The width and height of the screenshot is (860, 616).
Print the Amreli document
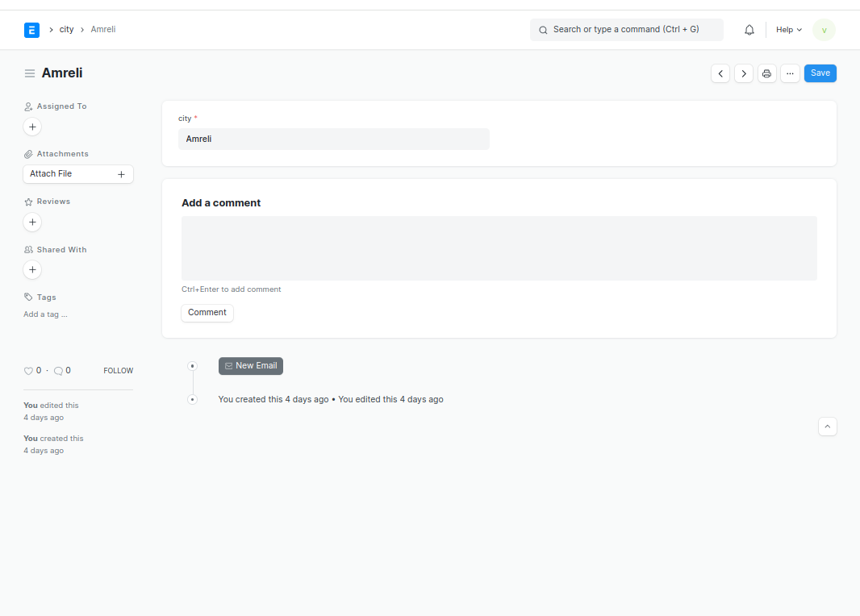[767, 73]
